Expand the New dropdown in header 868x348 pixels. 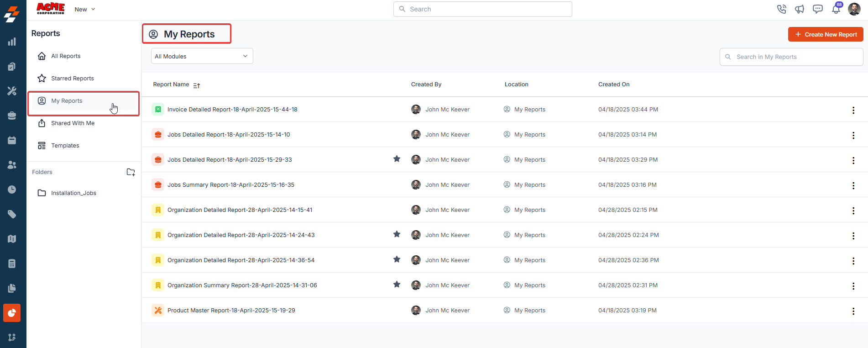[x=85, y=9]
